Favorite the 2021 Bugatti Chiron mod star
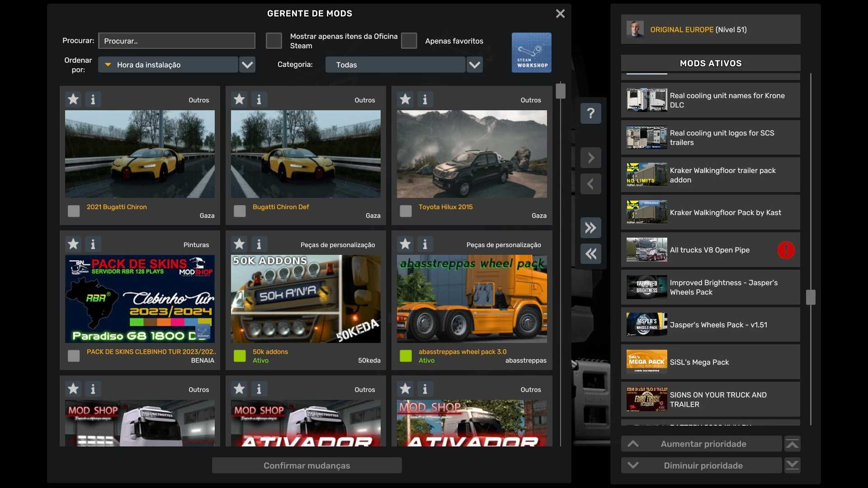 (73, 99)
